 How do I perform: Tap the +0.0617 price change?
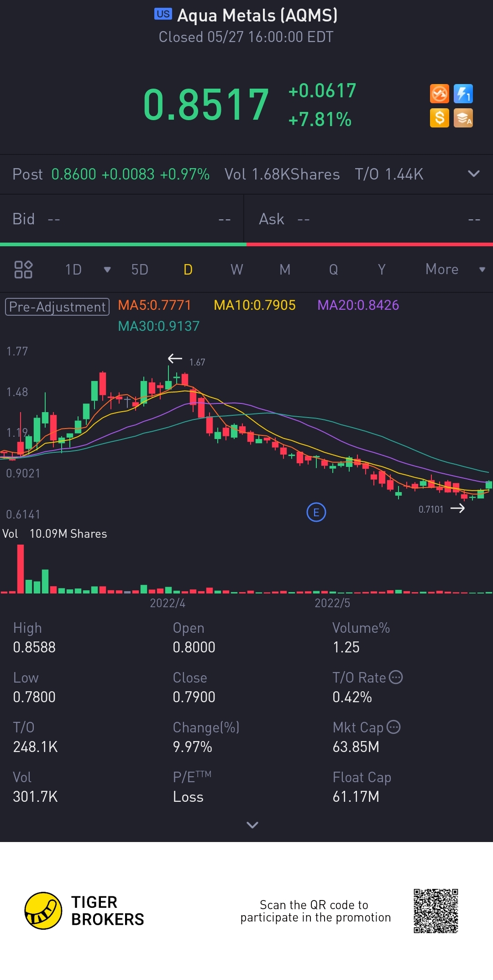pyautogui.click(x=322, y=91)
